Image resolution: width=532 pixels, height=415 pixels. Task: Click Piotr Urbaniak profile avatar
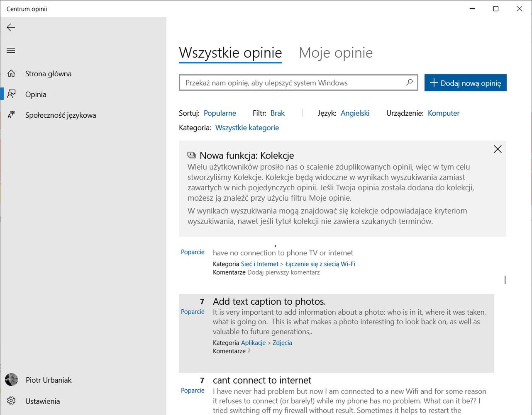(x=12, y=380)
